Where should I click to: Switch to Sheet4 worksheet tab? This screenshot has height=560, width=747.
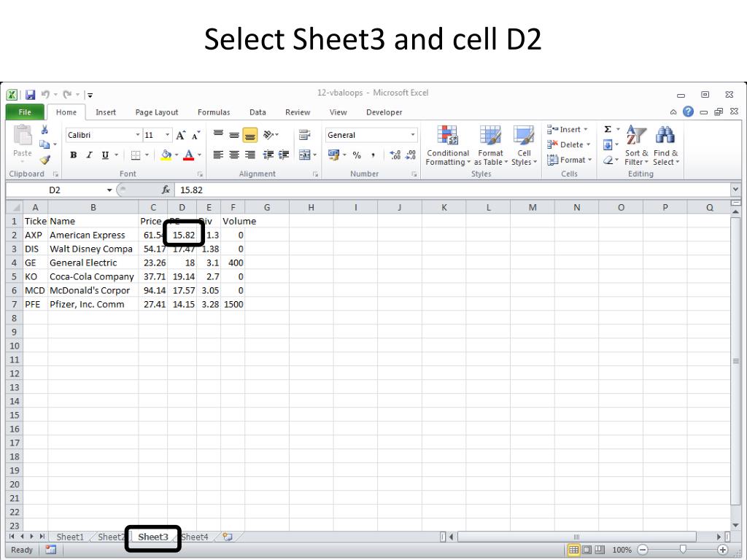tap(195, 537)
